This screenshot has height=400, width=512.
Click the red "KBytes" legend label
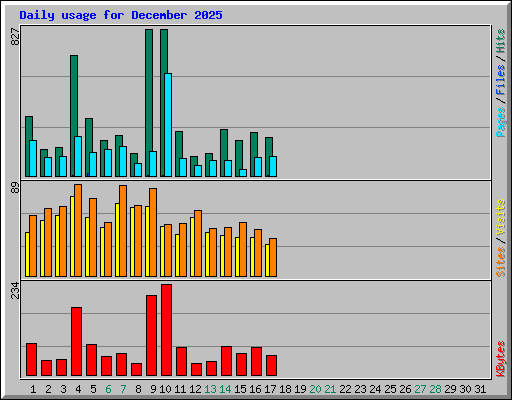coord(500,359)
